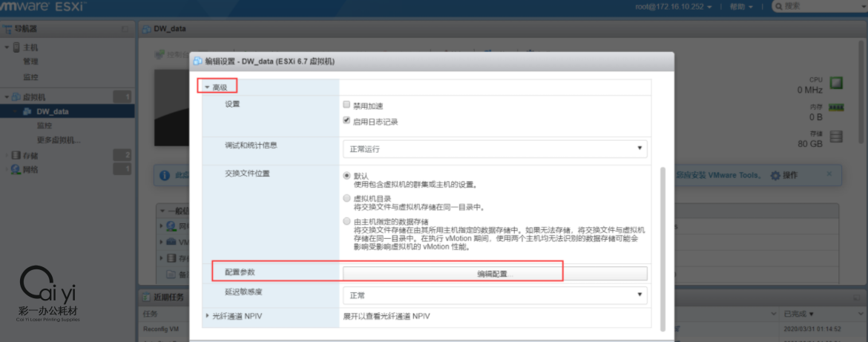Open the 调试和统计信息 dropdown
868x342 pixels.
tap(494, 149)
